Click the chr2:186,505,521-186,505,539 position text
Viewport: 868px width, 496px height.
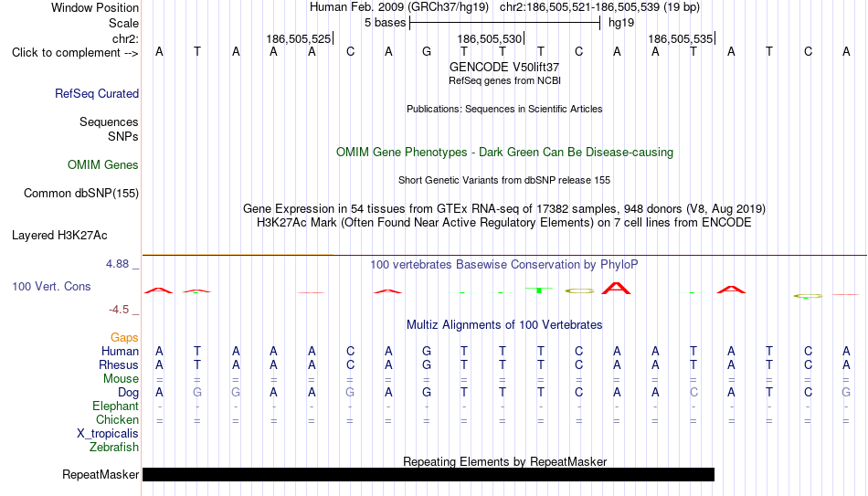click(x=600, y=7)
